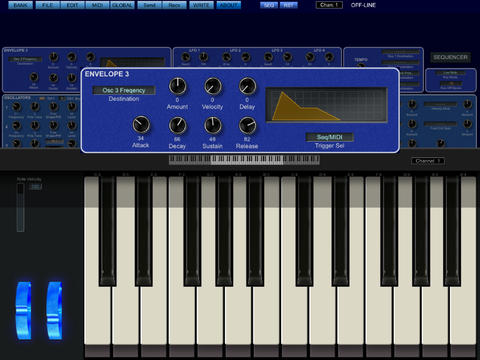Image resolution: width=480 pixels, height=360 pixels.
Task: Click the left glowing blue pitch wheel
Action: pyautogui.click(x=24, y=311)
